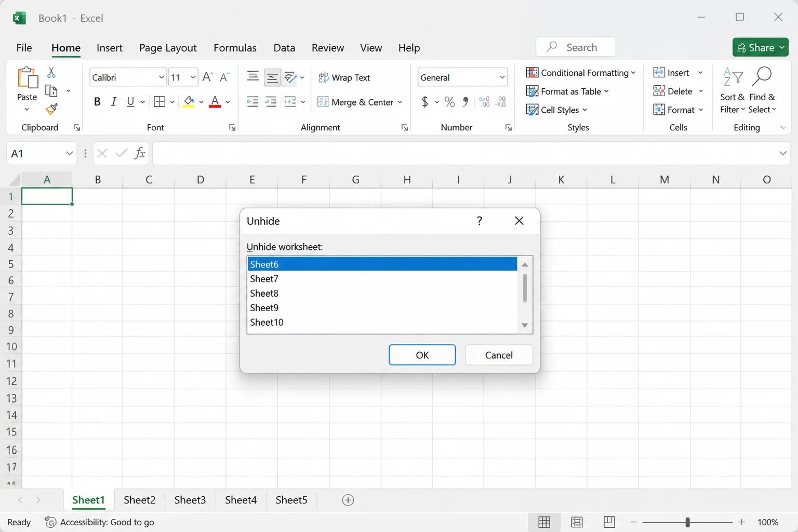The height and width of the screenshot is (532, 798).
Task: Click the Format cells button
Action: [x=674, y=110]
